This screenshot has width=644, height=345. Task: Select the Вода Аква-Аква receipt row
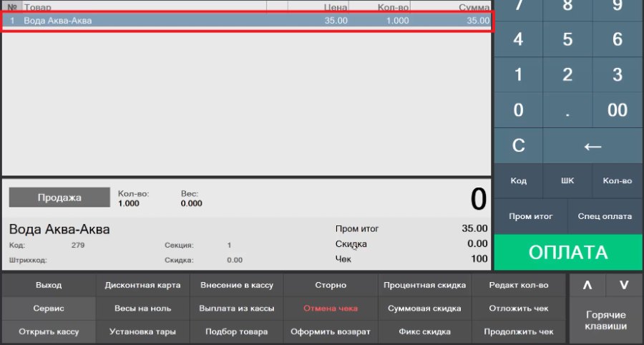tap(246, 21)
